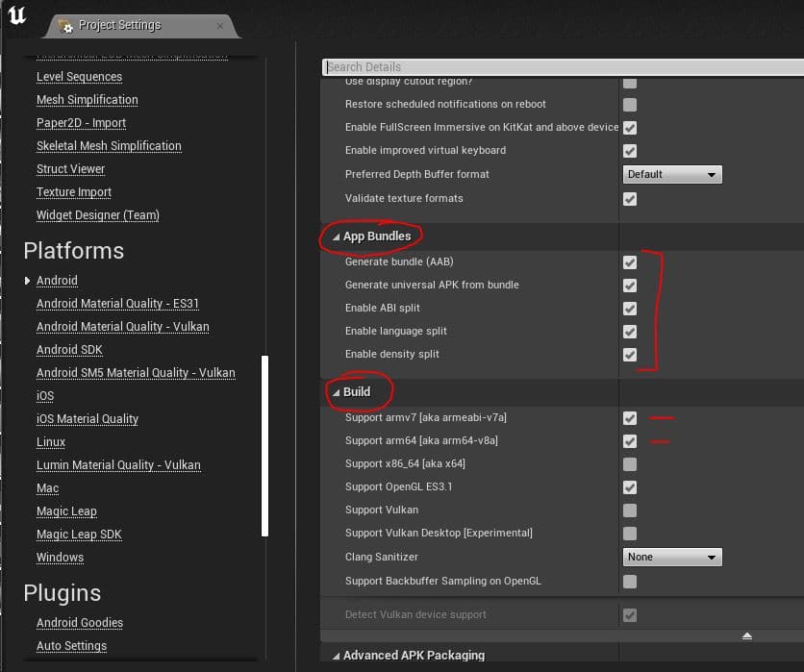This screenshot has width=804, height=672.
Task: Click the left sidebar vertical scrollbar
Action: click(265, 444)
